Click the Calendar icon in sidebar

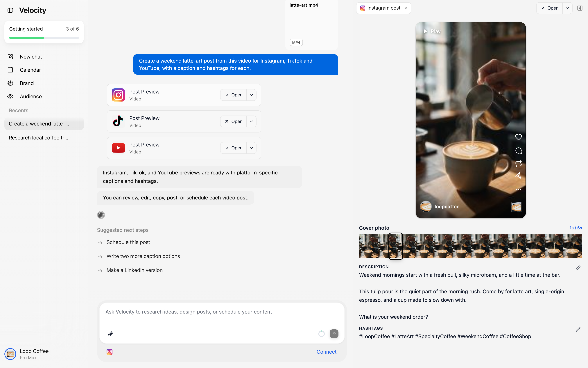[10, 70]
